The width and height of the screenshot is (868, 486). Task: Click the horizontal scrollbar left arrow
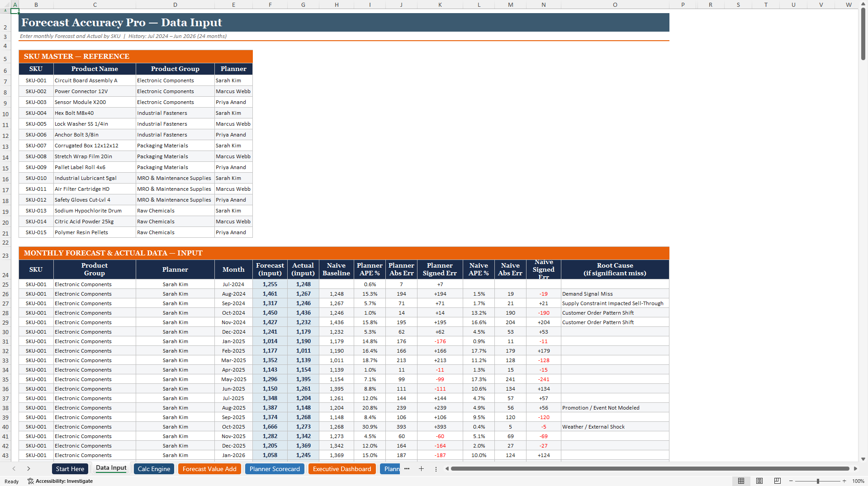point(447,469)
